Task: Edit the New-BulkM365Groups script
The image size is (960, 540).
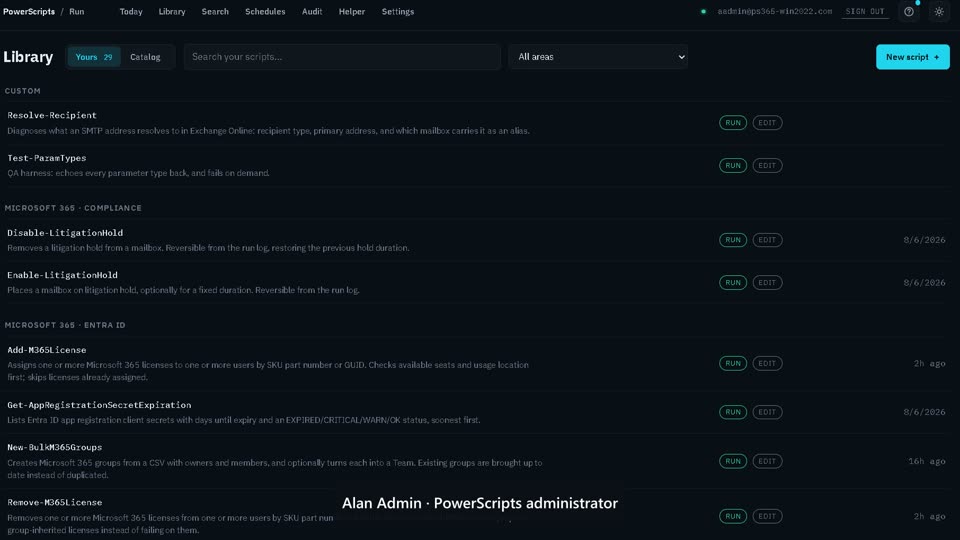Action: (767, 461)
